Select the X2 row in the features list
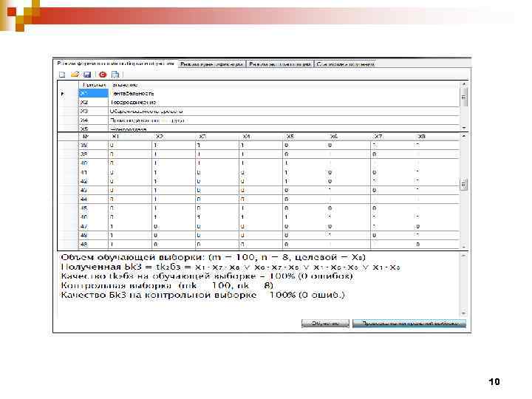The image size is (532, 399). [x=259, y=102]
